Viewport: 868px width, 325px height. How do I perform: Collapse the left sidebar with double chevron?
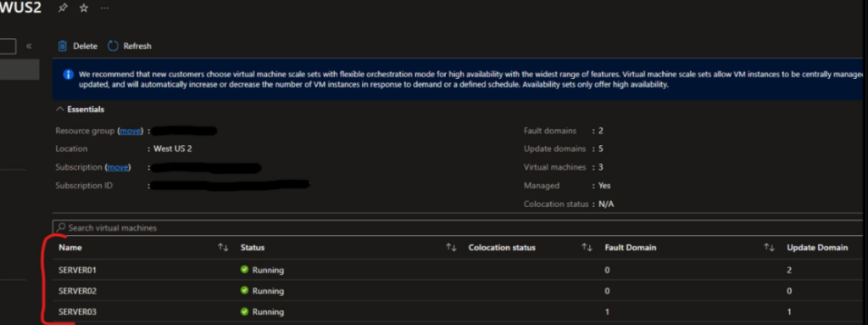tap(29, 46)
